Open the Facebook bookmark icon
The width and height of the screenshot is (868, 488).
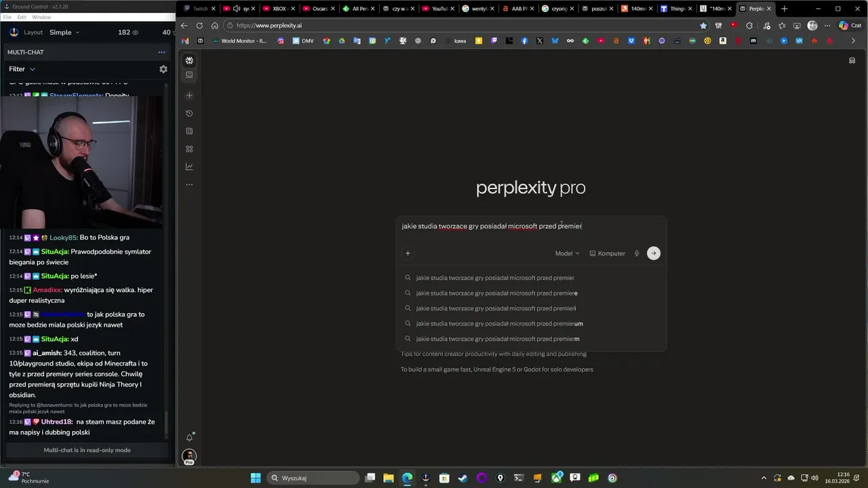pyautogui.click(x=524, y=41)
